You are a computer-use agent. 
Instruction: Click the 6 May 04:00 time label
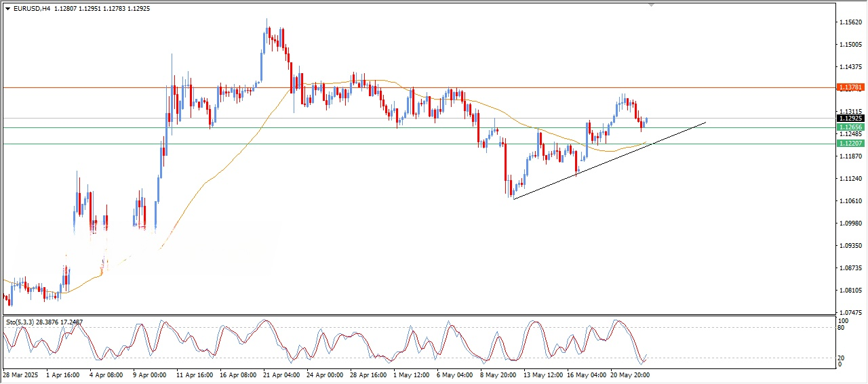[x=454, y=375]
